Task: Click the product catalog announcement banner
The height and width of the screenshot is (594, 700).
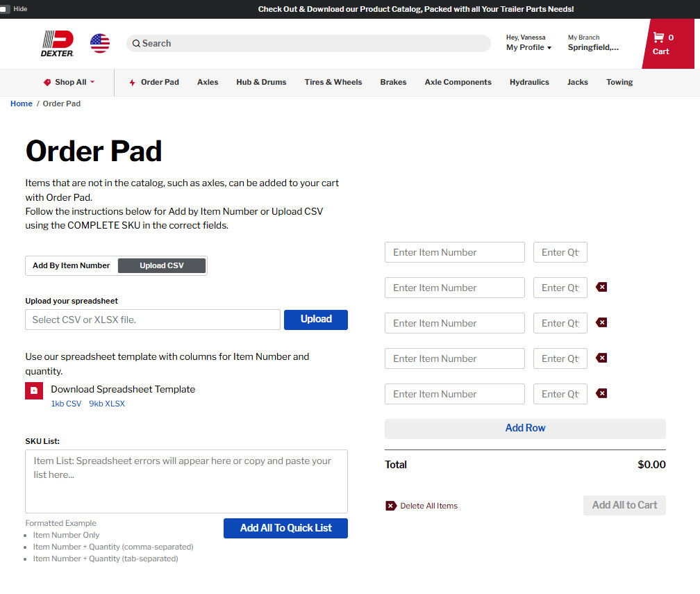Action: (415, 9)
